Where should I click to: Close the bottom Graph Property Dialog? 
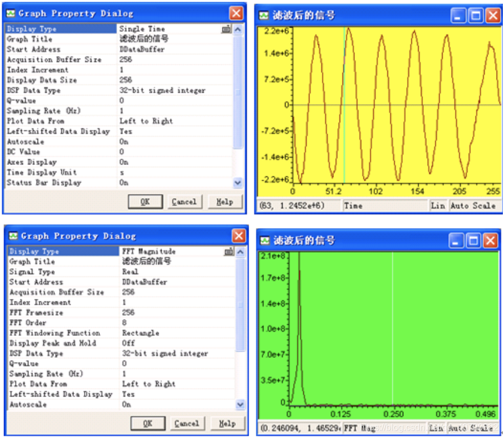(x=239, y=236)
